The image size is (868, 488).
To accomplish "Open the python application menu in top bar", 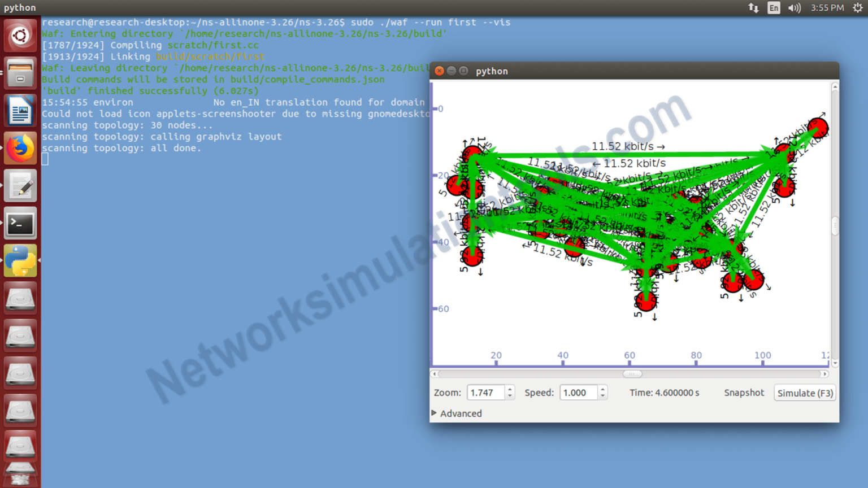I will [x=20, y=8].
